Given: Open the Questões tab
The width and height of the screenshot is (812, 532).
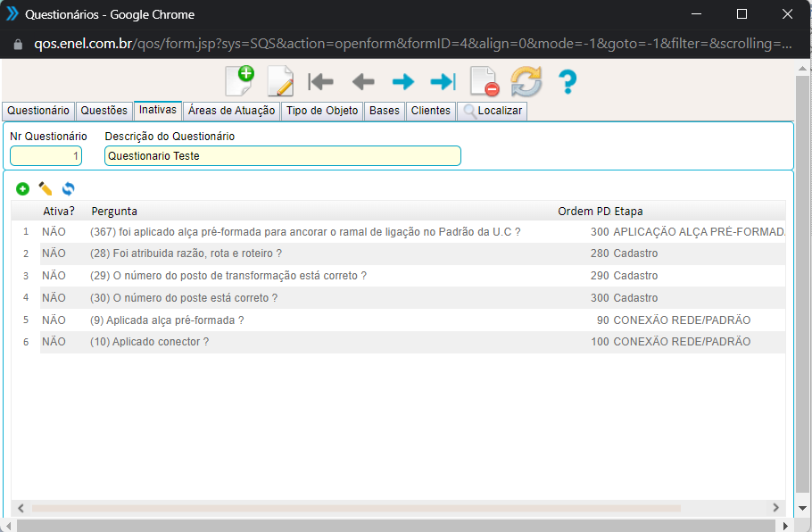Looking at the screenshot, I should pyautogui.click(x=104, y=111).
